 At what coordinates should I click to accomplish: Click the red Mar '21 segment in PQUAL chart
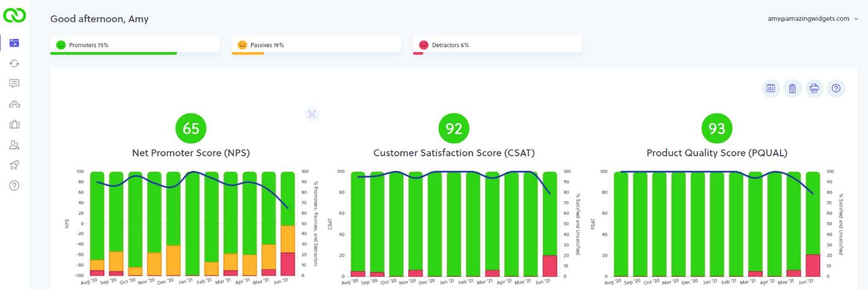point(756,274)
